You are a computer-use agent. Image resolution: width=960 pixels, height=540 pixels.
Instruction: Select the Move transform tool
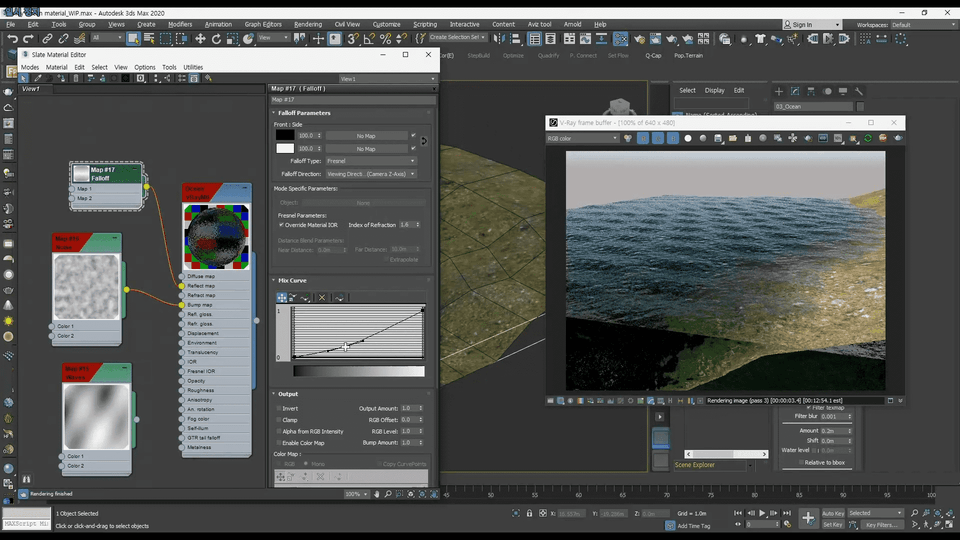tap(200, 38)
